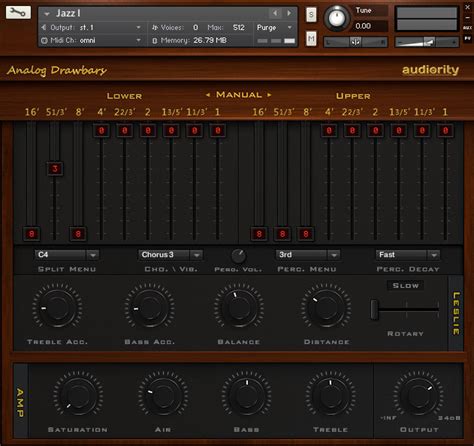Select Upper 8' drawbar handle
Viewport: 474px width, 446px height.
tap(306, 234)
